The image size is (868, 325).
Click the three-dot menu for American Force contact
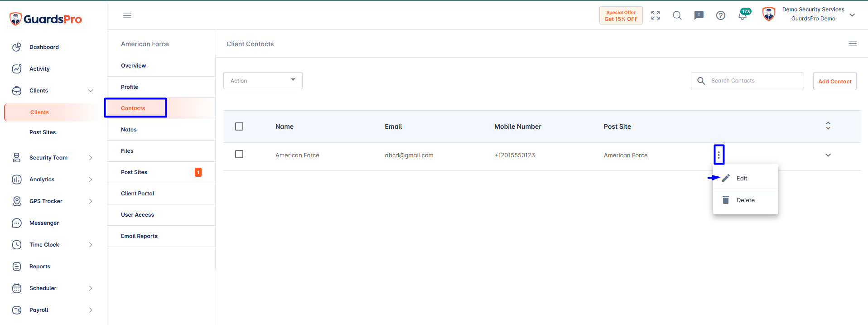[719, 155]
